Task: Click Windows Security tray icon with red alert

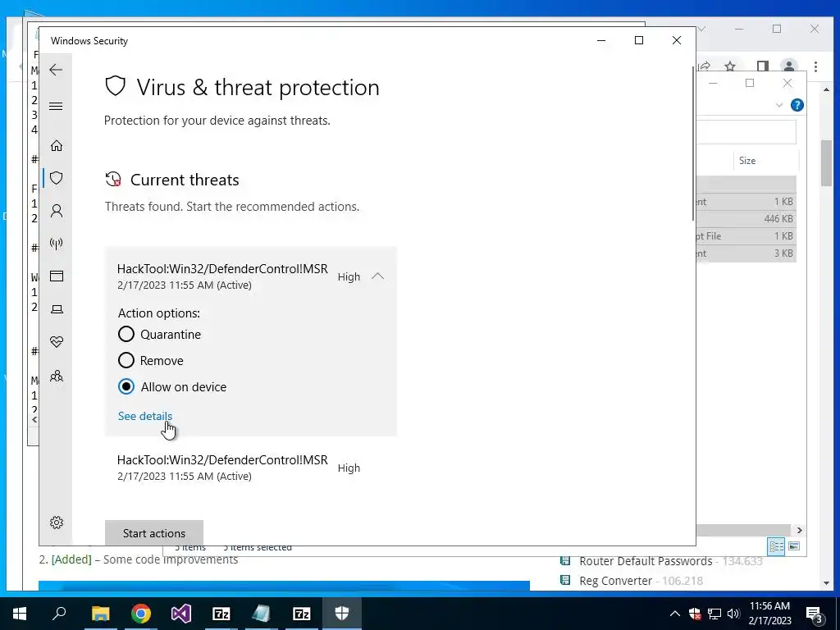Action: coord(695,614)
